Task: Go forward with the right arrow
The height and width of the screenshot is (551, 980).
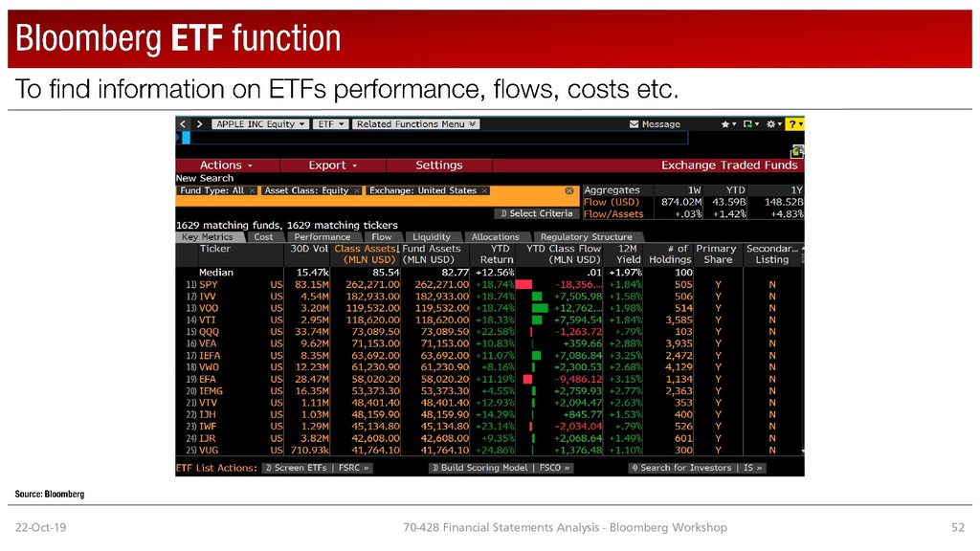Action: [199, 124]
